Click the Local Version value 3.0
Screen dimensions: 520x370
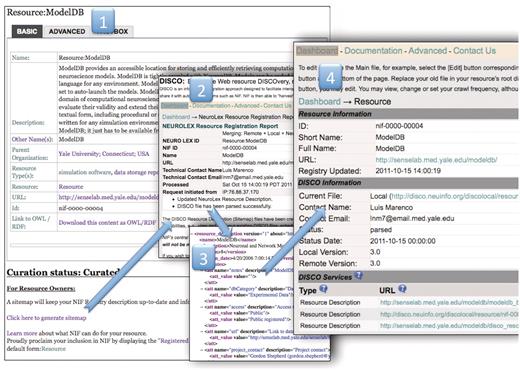coord(375,252)
